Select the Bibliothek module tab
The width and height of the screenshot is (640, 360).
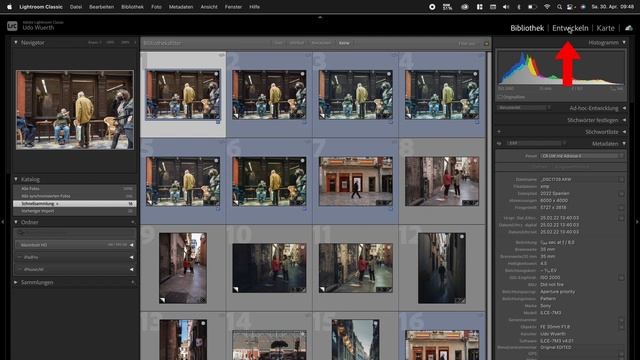527,28
